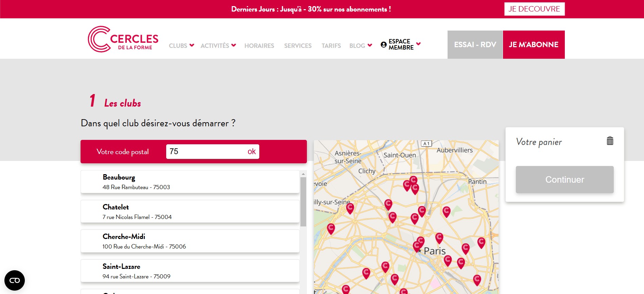The width and height of the screenshot is (644, 294).
Task: Click the 'Dans quel club désirez-vous démarrer' question
Action: (158, 123)
